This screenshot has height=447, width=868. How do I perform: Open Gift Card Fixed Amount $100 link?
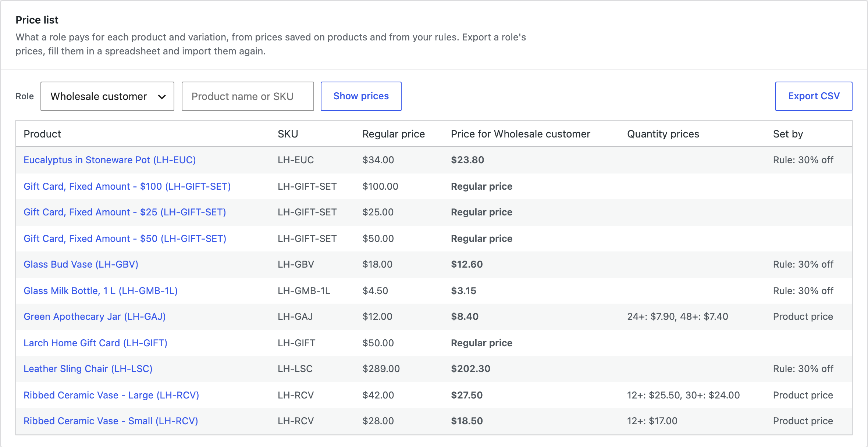pos(127,186)
